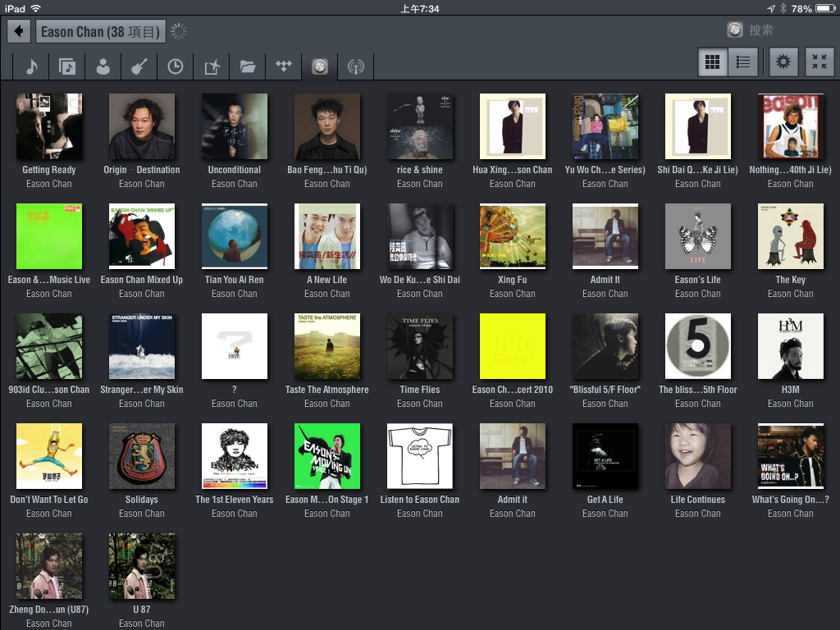Open the recently played clock tab
840x630 pixels.
176,66
